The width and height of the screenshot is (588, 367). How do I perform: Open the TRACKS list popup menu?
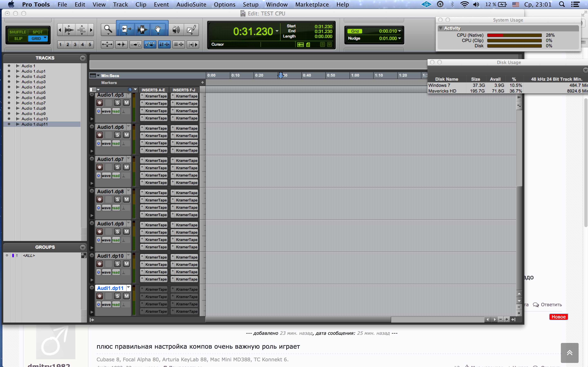83,58
